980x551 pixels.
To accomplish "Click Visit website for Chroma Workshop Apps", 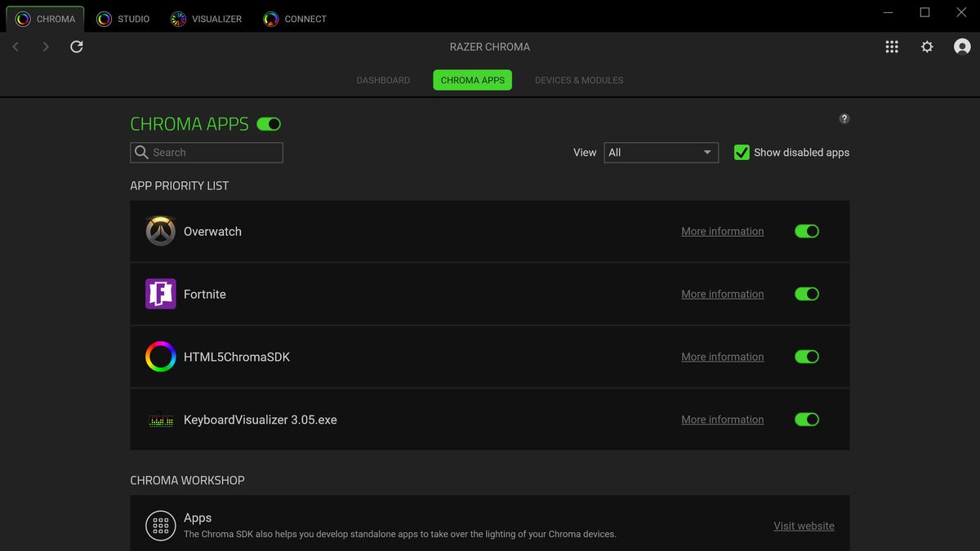I will 804,526.
